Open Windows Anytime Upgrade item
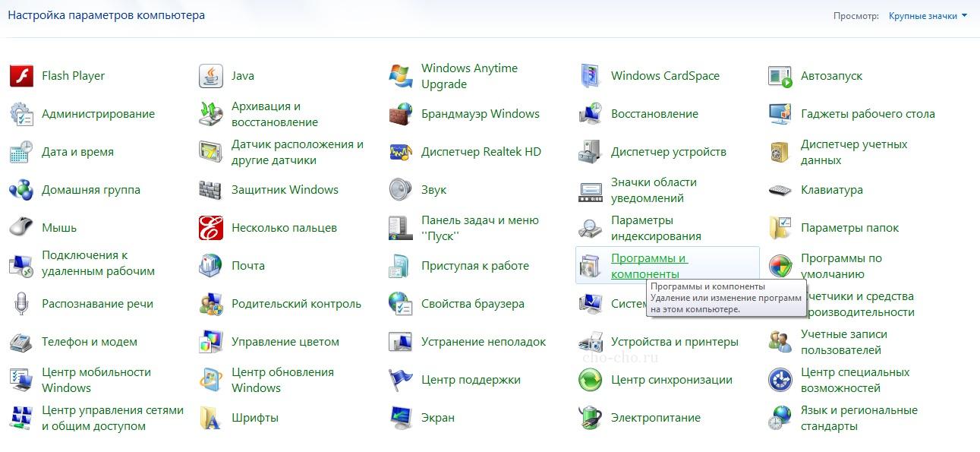 (x=469, y=76)
